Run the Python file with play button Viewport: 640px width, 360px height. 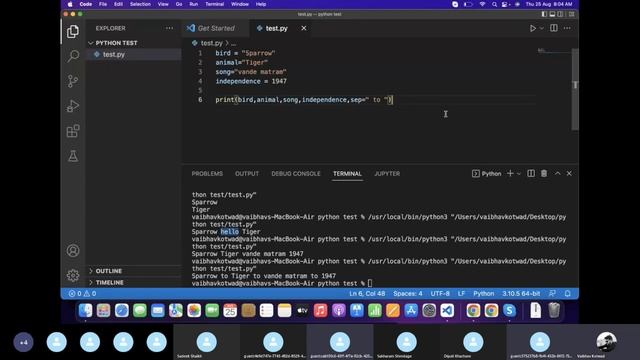[x=533, y=28]
